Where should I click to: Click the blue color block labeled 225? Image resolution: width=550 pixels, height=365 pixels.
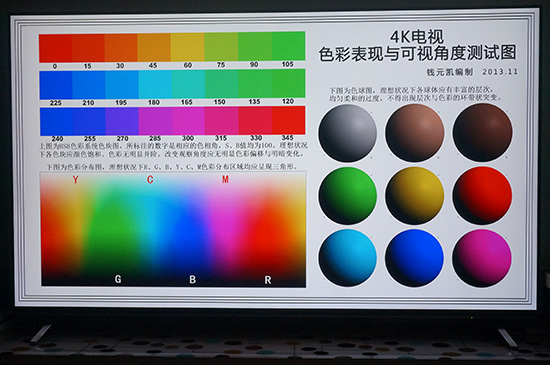[x=56, y=85]
